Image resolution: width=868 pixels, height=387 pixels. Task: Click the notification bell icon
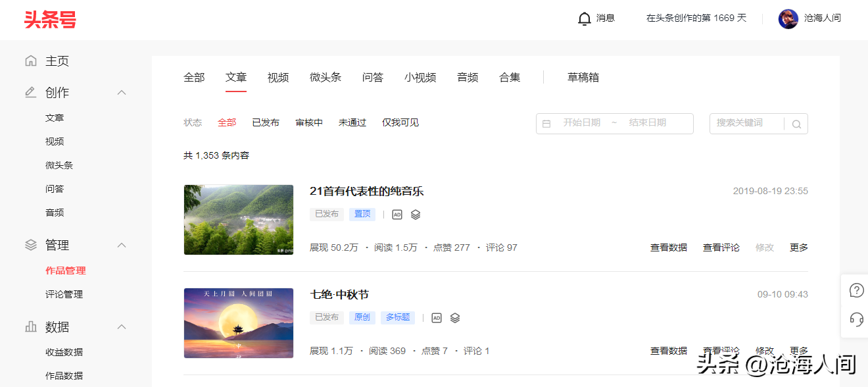(x=584, y=18)
